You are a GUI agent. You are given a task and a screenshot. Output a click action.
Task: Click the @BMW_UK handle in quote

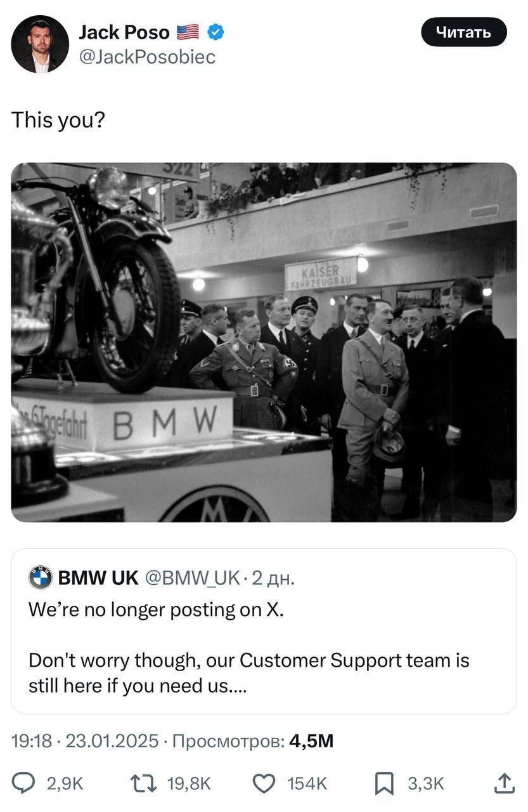pos(193,577)
